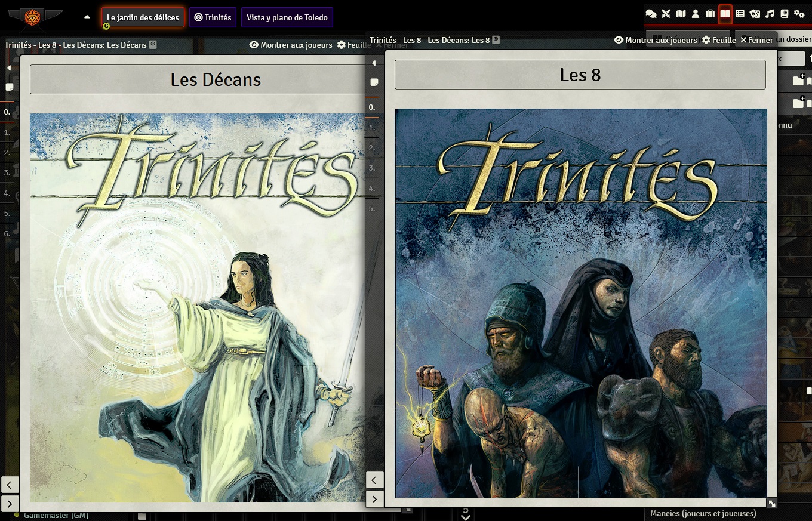Screen dimensions: 812x521
Task: Open the Scenes directory map icon
Action: 681,14
